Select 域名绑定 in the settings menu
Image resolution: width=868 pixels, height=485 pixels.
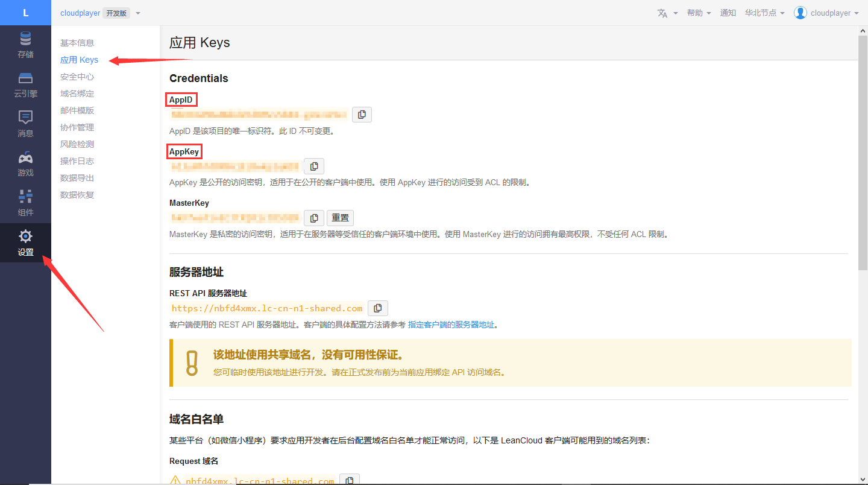(x=77, y=94)
